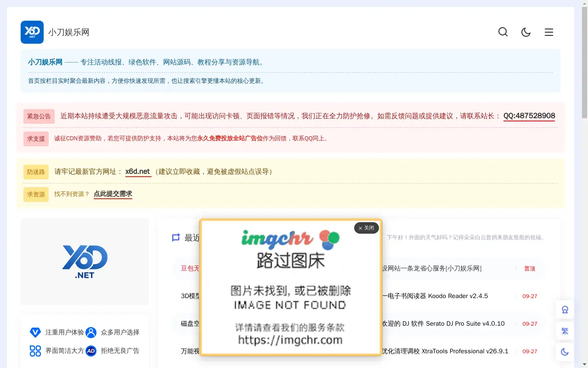Click the page's vertical scrollbar thumb
The image size is (588, 368).
pyautogui.click(x=584, y=62)
